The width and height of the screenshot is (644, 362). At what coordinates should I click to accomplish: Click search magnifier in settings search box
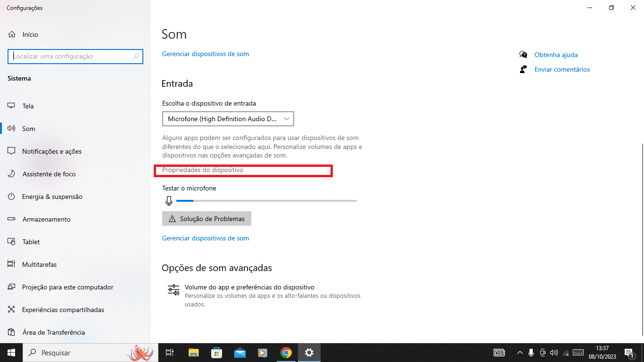[x=137, y=57]
